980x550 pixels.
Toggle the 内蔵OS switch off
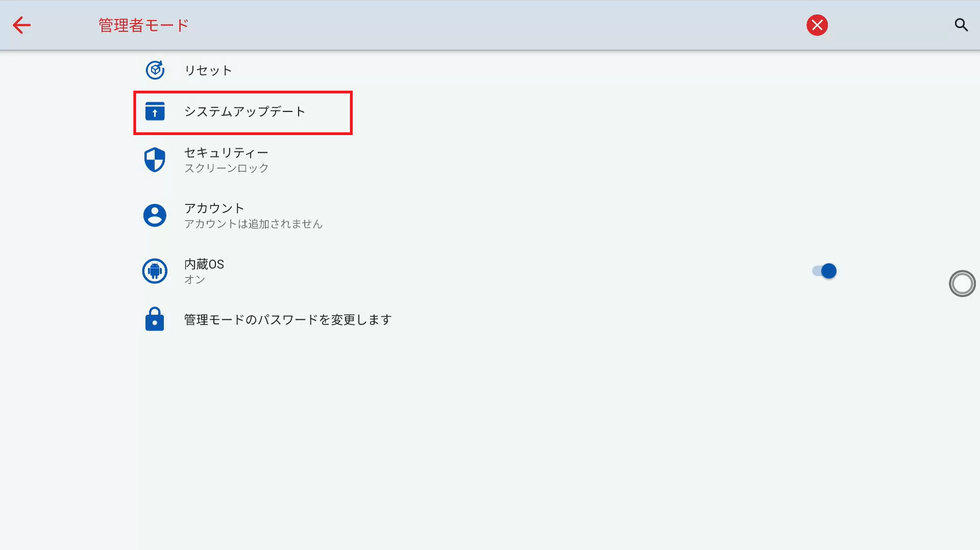pyautogui.click(x=824, y=271)
